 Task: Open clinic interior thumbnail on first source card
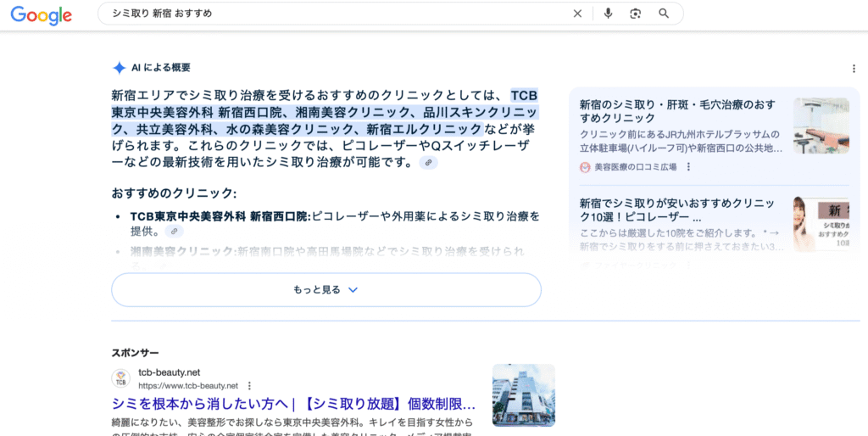[x=821, y=126]
